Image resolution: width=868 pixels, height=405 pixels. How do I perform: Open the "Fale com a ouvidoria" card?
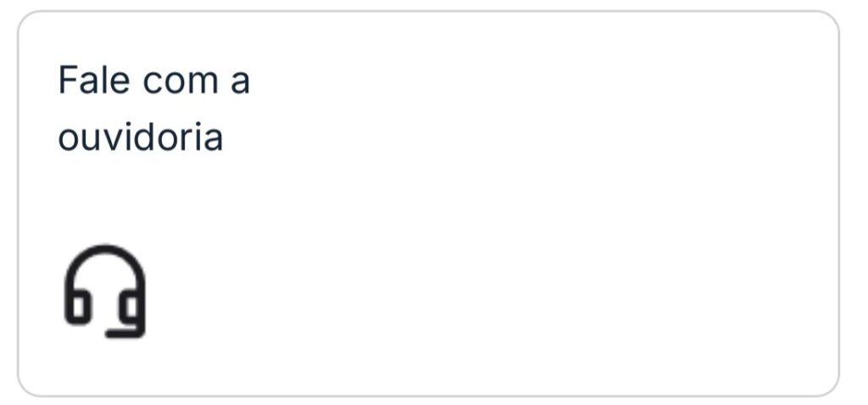coord(428,203)
